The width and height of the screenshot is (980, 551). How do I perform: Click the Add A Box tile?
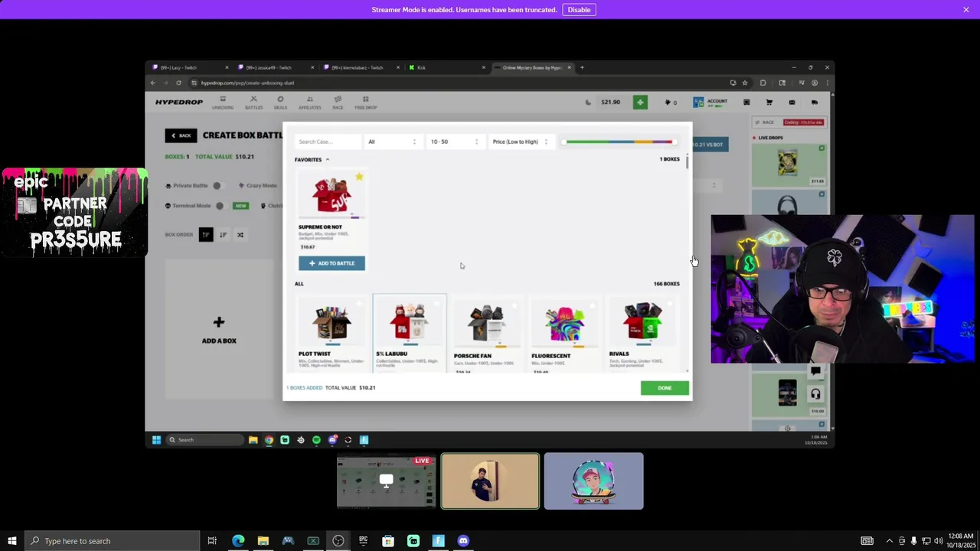point(219,330)
